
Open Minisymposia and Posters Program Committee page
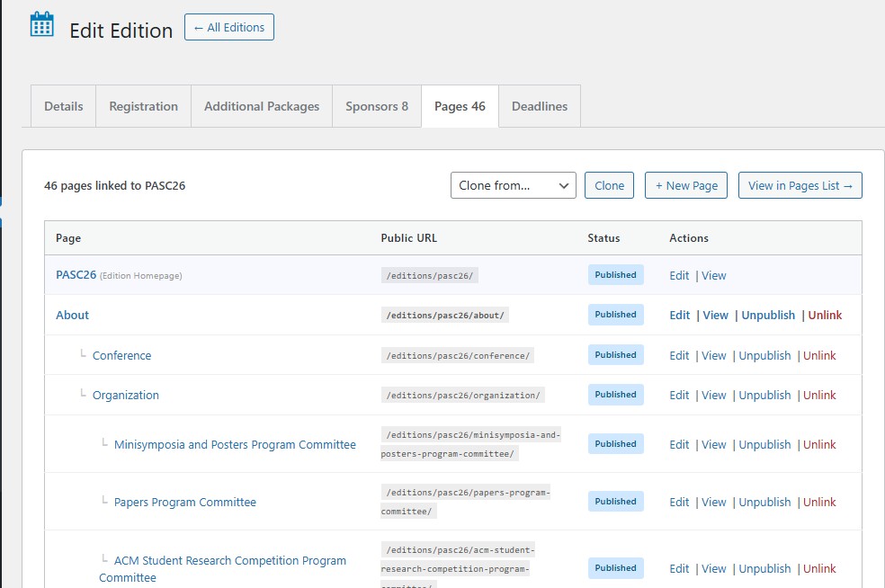tap(235, 444)
